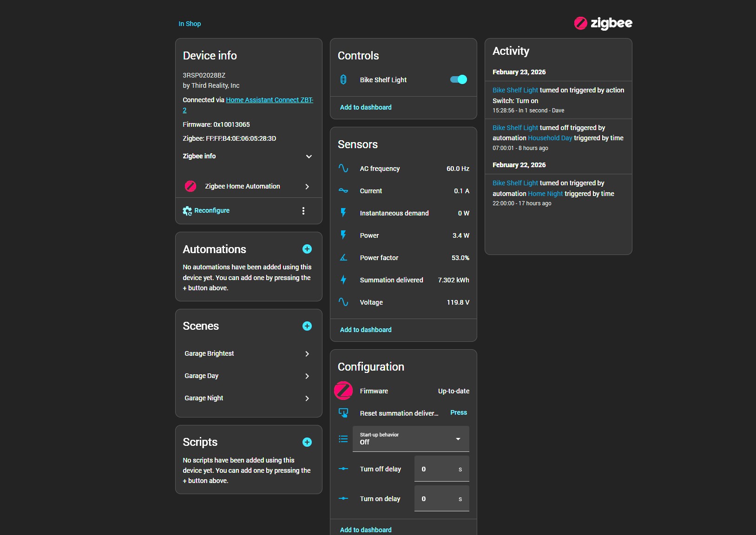Click the Reconfigure button
The width and height of the screenshot is (756, 535).
tap(206, 211)
